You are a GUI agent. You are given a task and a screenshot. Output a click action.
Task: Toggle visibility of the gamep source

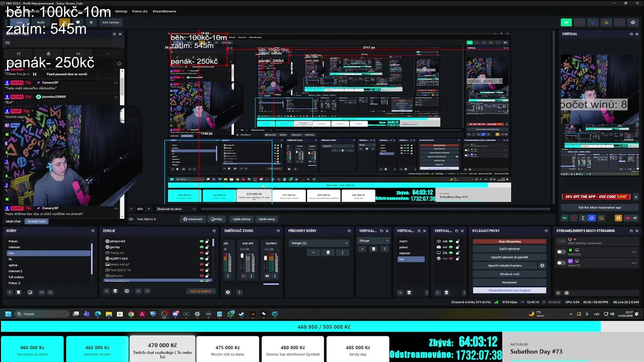pos(202,247)
